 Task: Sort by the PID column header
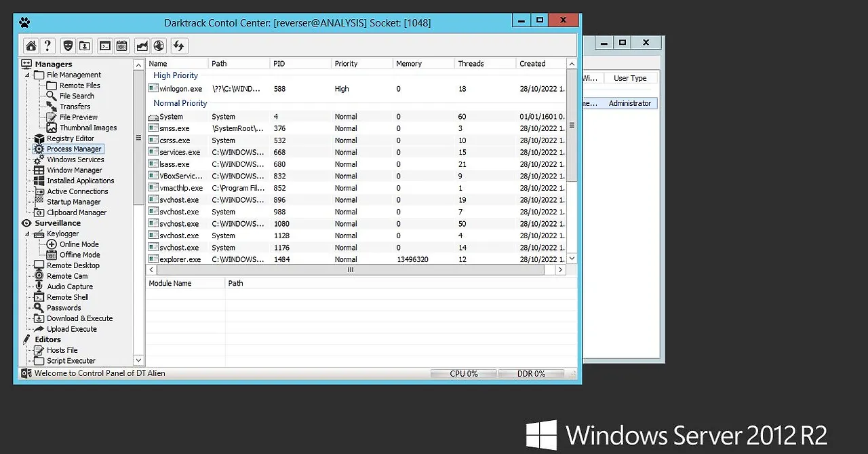(300, 64)
